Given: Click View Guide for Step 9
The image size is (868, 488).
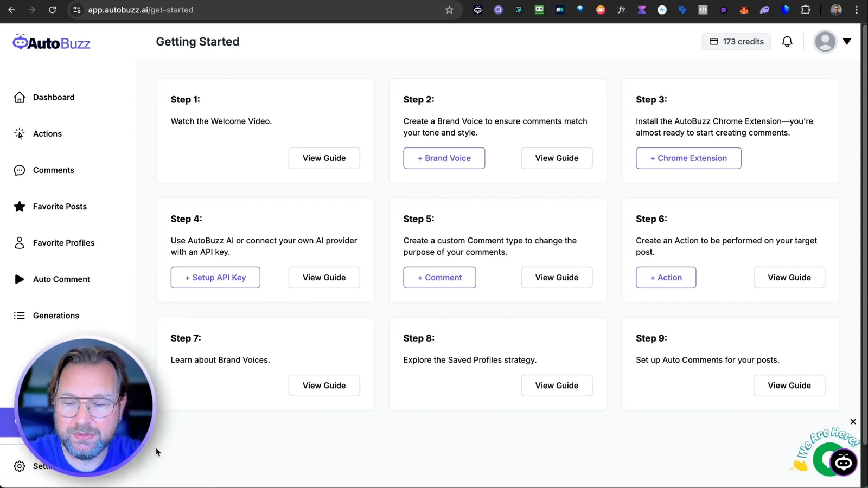Looking at the screenshot, I should (x=789, y=386).
